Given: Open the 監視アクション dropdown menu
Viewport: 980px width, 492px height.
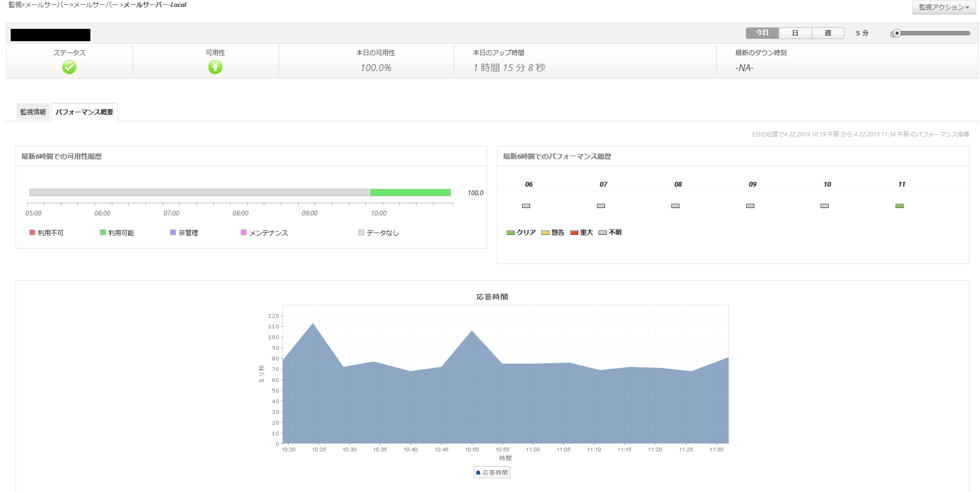Looking at the screenshot, I should 944,7.
